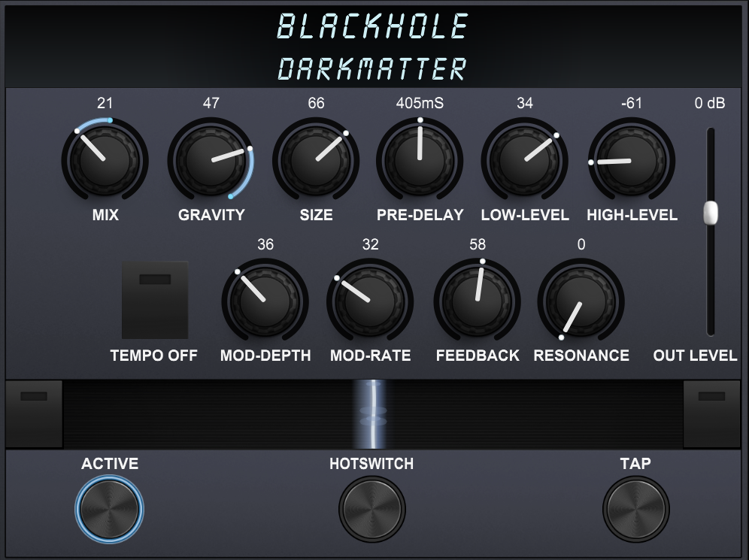Screen dimensions: 749x560
Task: Click the MOD-DEPTH knob
Action: pyautogui.click(x=265, y=301)
